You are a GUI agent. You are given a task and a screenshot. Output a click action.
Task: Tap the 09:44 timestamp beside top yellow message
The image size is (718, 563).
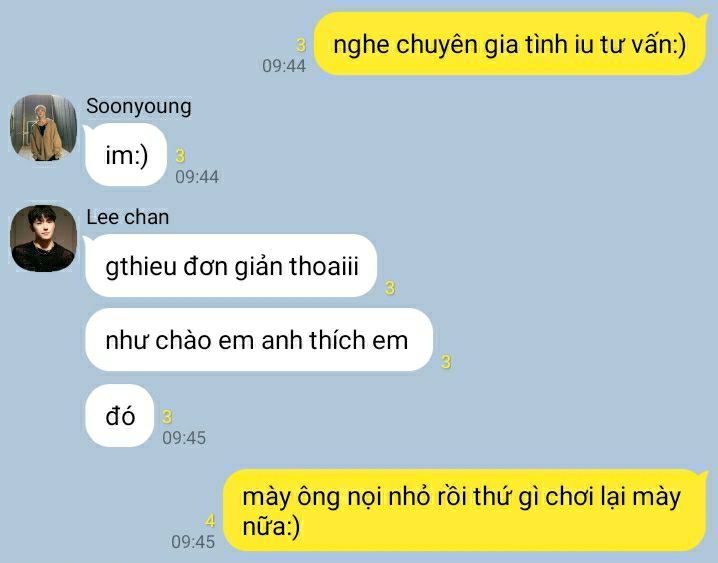point(284,66)
